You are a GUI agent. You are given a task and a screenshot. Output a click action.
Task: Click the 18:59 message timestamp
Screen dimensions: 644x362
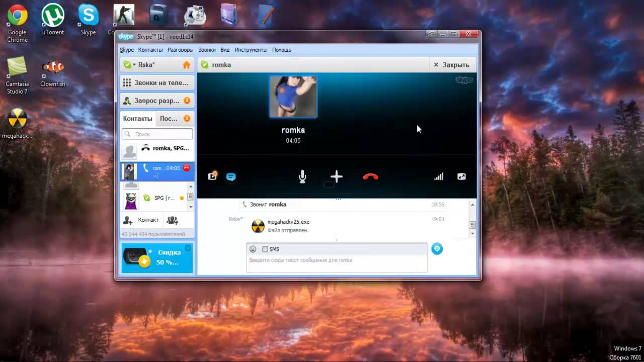pyautogui.click(x=438, y=205)
